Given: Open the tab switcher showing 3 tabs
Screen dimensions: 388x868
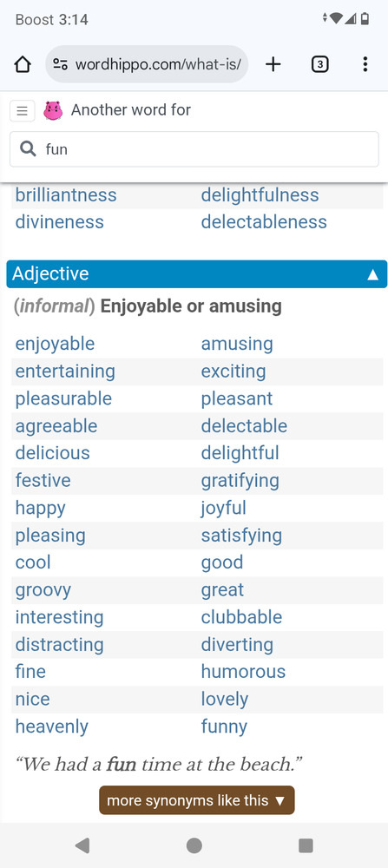Looking at the screenshot, I should point(320,65).
